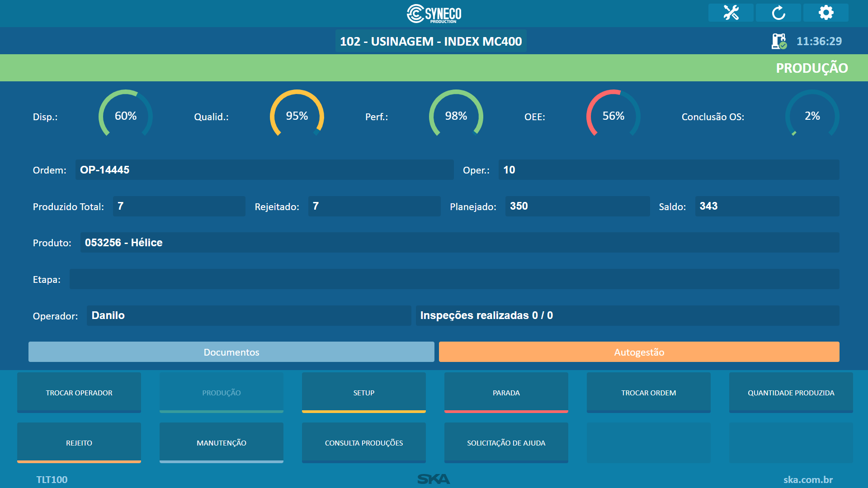Click the Planejado: label
Screen dimensions: 868x488
[473, 206]
